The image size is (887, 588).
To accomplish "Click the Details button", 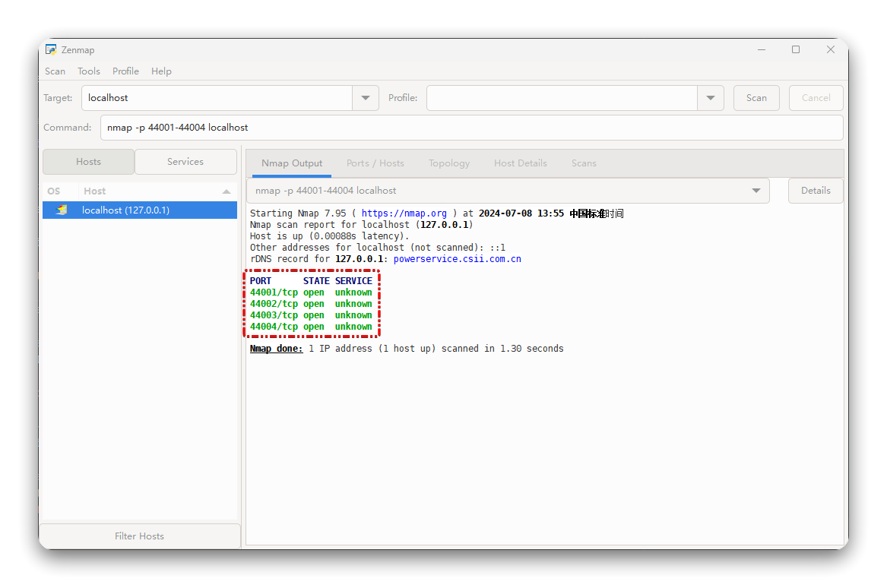I will click(816, 191).
